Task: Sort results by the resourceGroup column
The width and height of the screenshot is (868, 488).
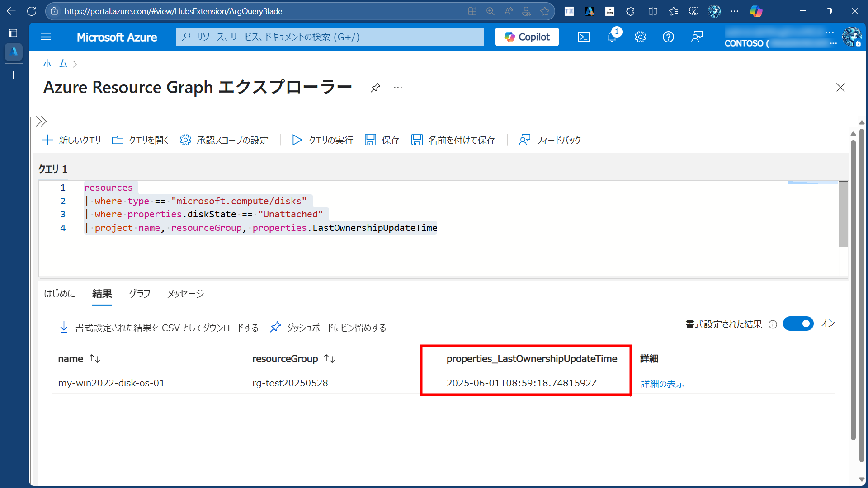Action: 294,359
